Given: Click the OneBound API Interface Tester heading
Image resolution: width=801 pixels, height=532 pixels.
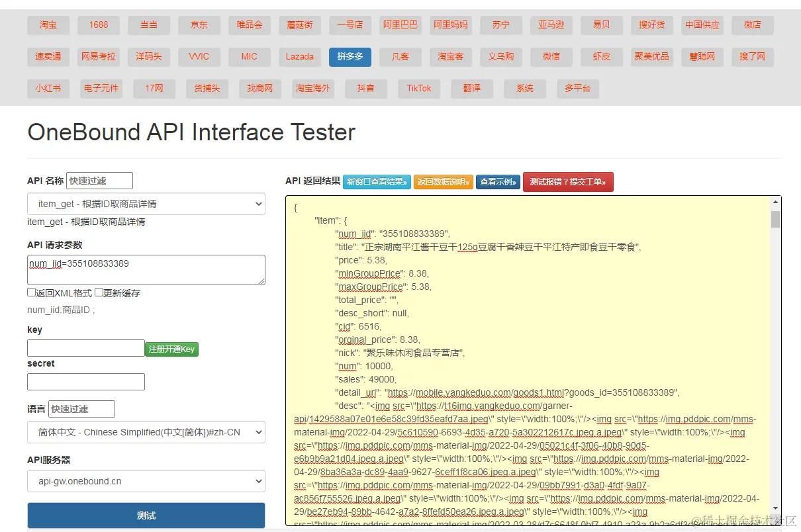Looking at the screenshot, I should (191, 132).
